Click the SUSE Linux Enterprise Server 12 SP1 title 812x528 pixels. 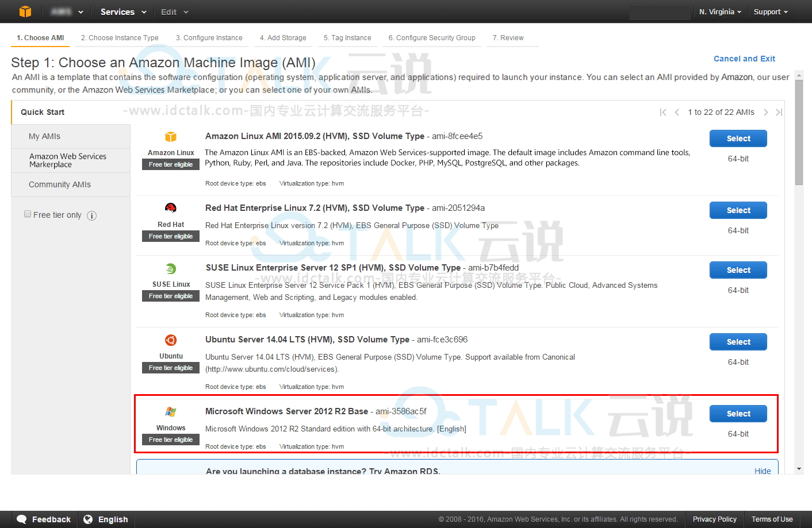333,268
